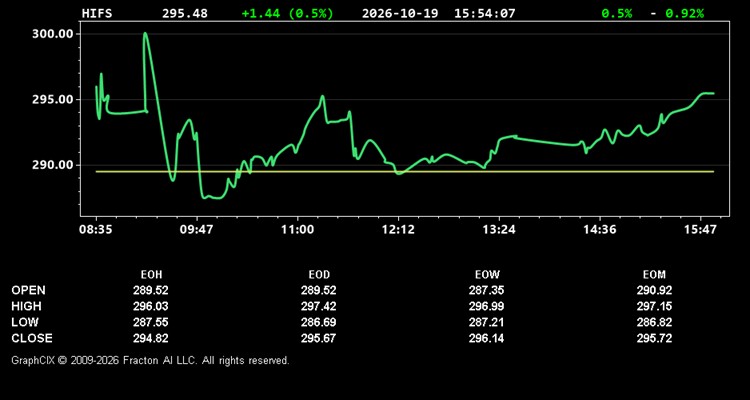Screen dimensions: 750x400
Task: Click the HIFS ticker symbol
Action: coord(97,13)
